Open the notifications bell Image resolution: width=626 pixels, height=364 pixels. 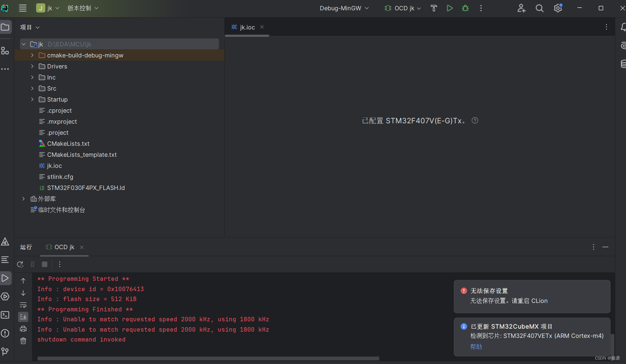[623, 27]
